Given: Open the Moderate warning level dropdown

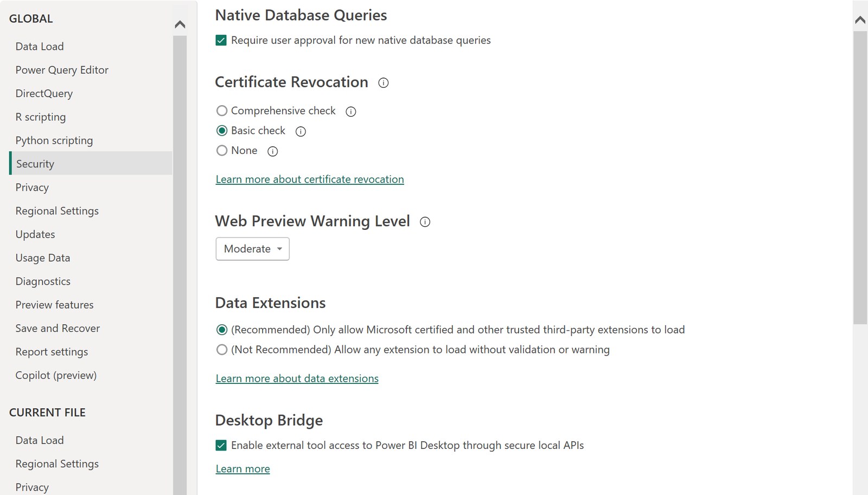Looking at the screenshot, I should pos(252,249).
